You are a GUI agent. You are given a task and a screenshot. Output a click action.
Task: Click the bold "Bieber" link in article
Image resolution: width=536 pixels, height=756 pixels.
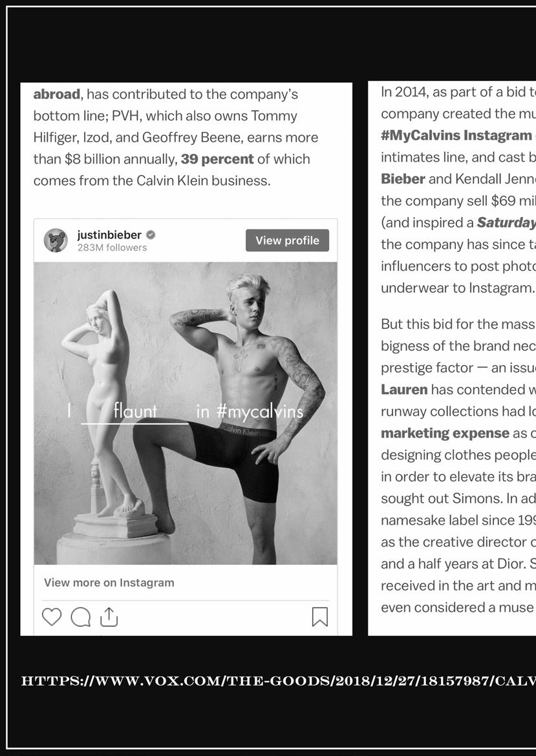pos(403,178)
